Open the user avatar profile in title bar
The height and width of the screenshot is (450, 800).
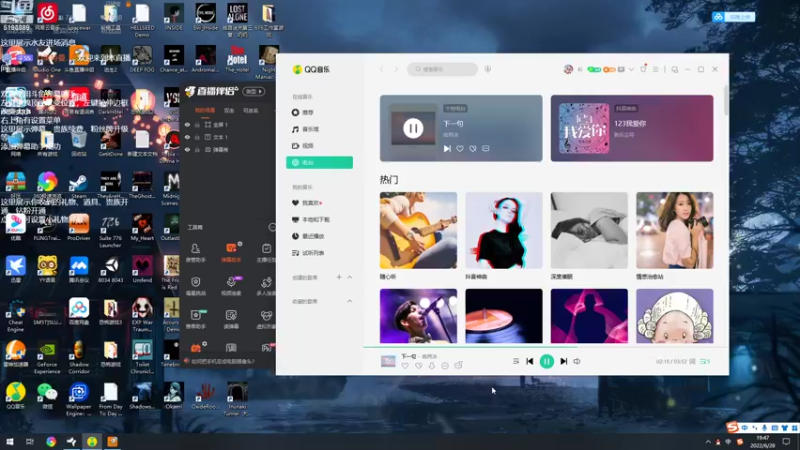568,69
